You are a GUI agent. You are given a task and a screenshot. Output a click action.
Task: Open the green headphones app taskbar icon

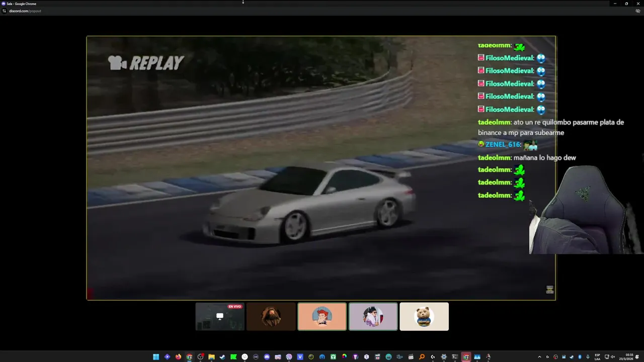coord(333,357)
